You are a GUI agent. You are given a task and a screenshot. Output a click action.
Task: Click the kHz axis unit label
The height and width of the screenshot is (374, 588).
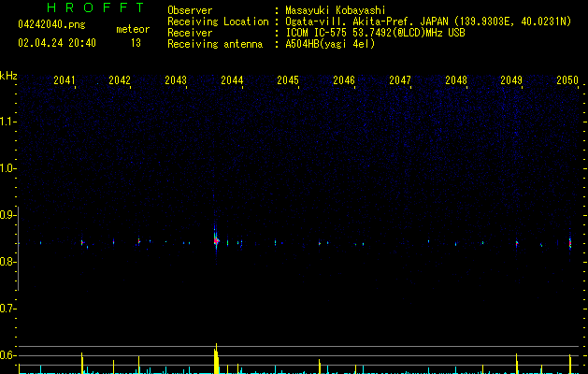(x=8, y=76)
